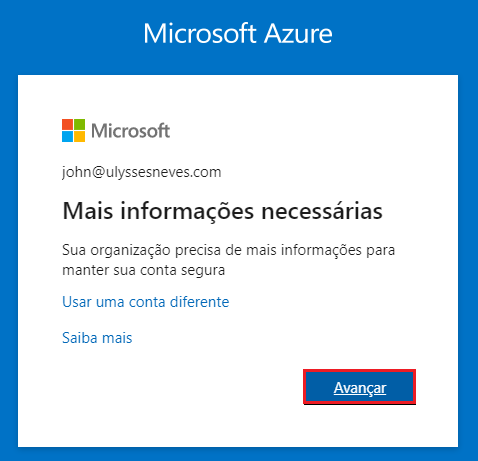Image resolution: width=478 pixels, height=461 pixels.
Task: Click the gray Microsoft wordmark text
Action: [x=131, y=130]
